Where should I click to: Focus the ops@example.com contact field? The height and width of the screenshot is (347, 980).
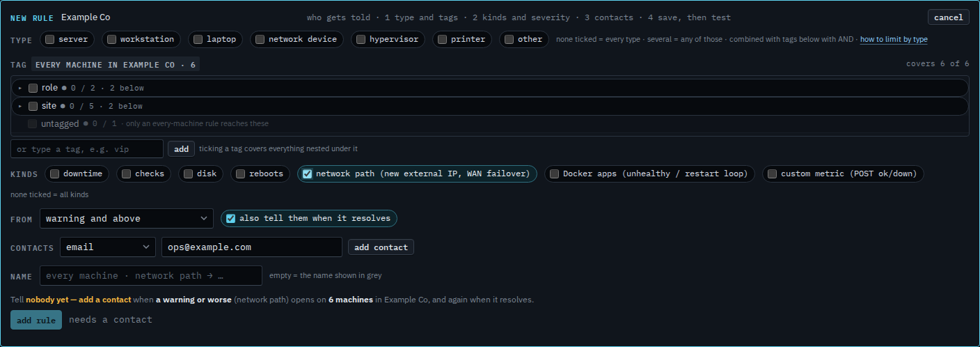pyautogui.click(x=252, y=247)
